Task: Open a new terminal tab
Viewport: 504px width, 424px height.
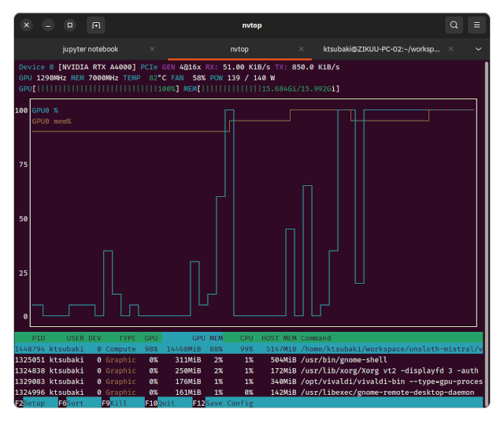Action: 96,25
